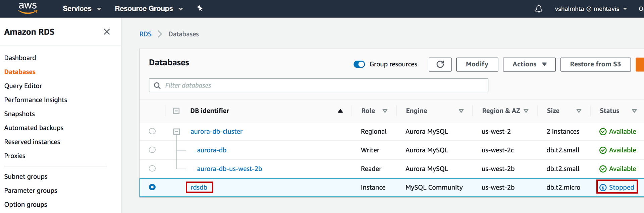Screen dimensions: 644x213
Task: Click the refresh databases button
Action: click(440, 64)
